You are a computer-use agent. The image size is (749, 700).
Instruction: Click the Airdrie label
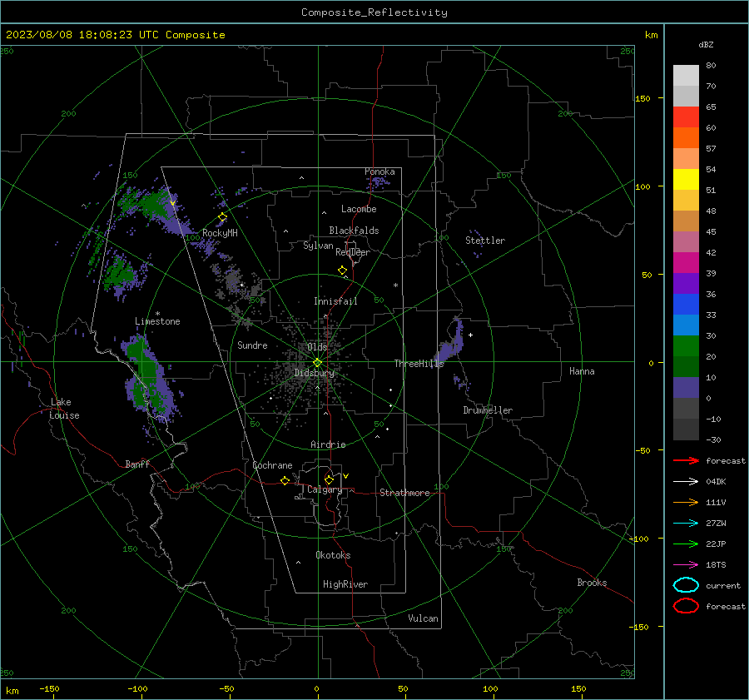pyautogui.click(x=328, y=444)
